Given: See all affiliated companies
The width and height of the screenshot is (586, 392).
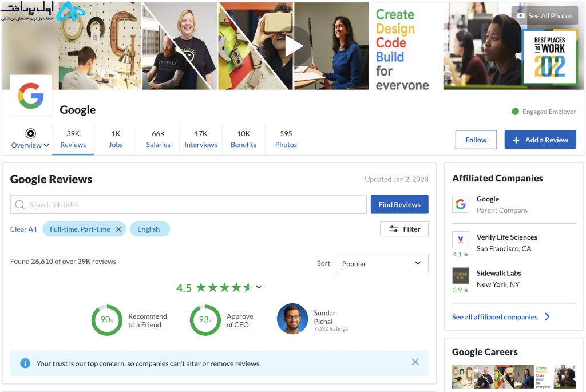Looking at the screenshot, I should [495, 317].
